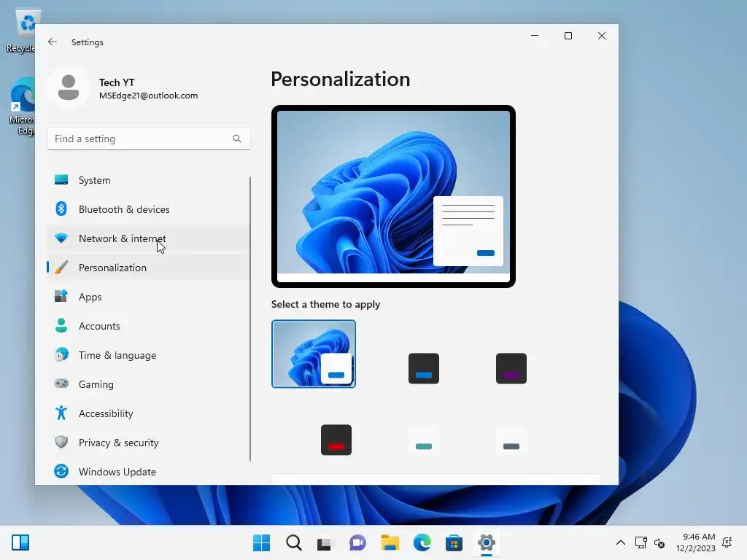Click the Windows Update sync icon
Image resolution: width=747 pixels, height=560 pixels.
pyautogui.click(x=61, y=472)
